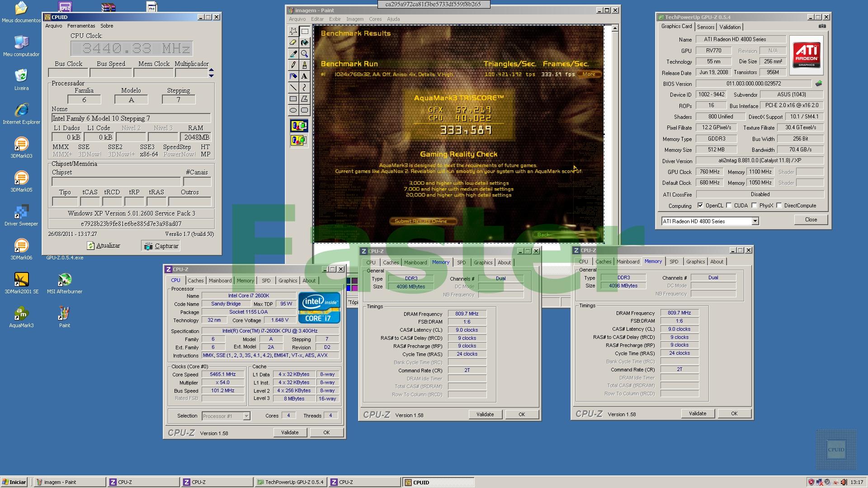Click OK in the rightmost CPU-Z Memory window

[x=734, y=413]
